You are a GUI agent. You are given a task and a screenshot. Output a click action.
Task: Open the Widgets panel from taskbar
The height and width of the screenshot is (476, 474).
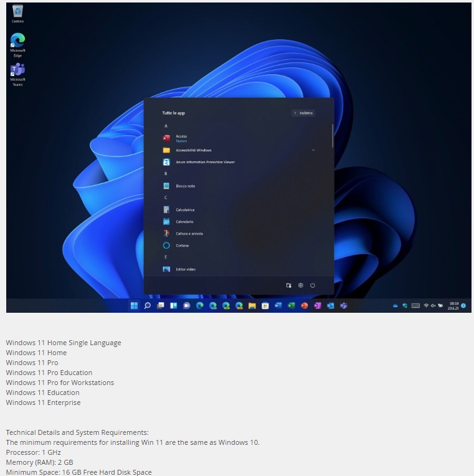(x=174, y=306)
